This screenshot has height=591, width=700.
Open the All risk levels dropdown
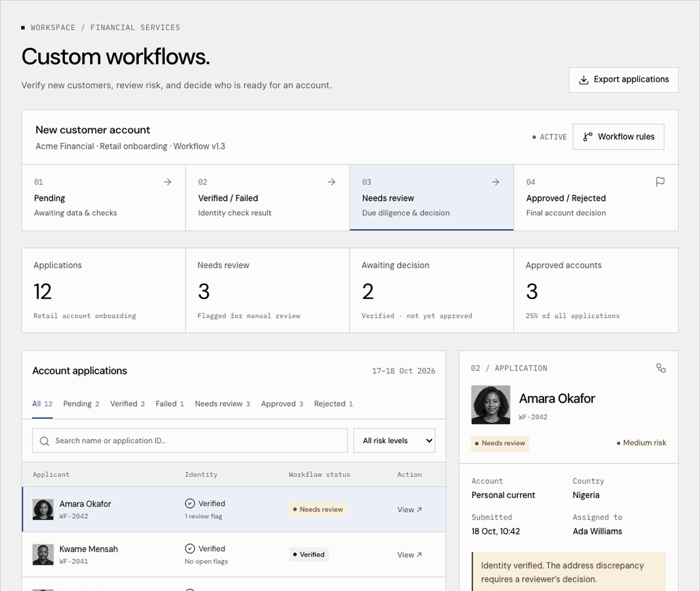point(394,441)
